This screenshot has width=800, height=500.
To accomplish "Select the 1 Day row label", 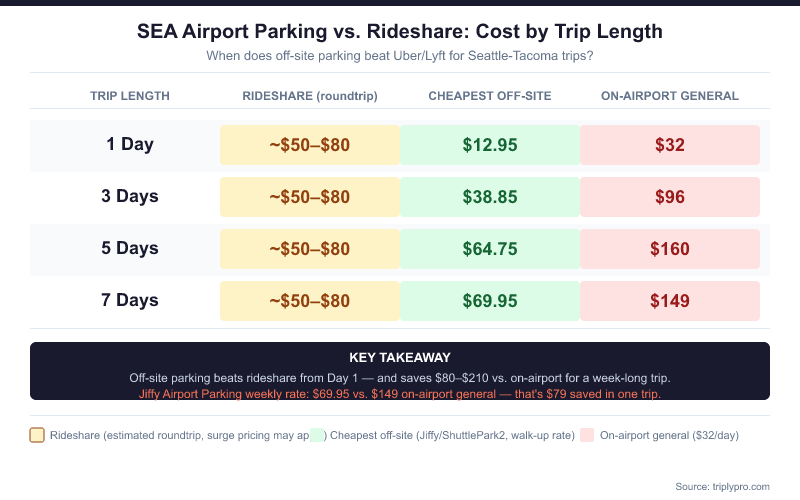I will click(x=130, y=144).
